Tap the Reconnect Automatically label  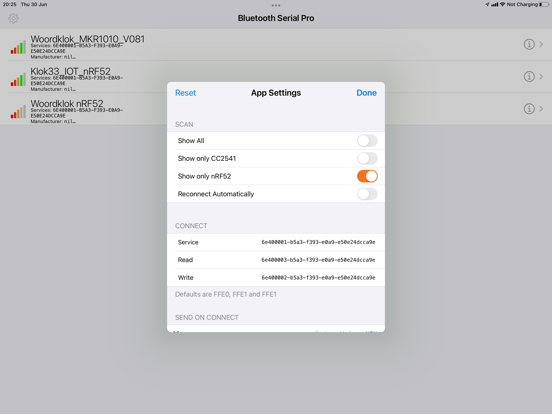(x=216, y=194)
